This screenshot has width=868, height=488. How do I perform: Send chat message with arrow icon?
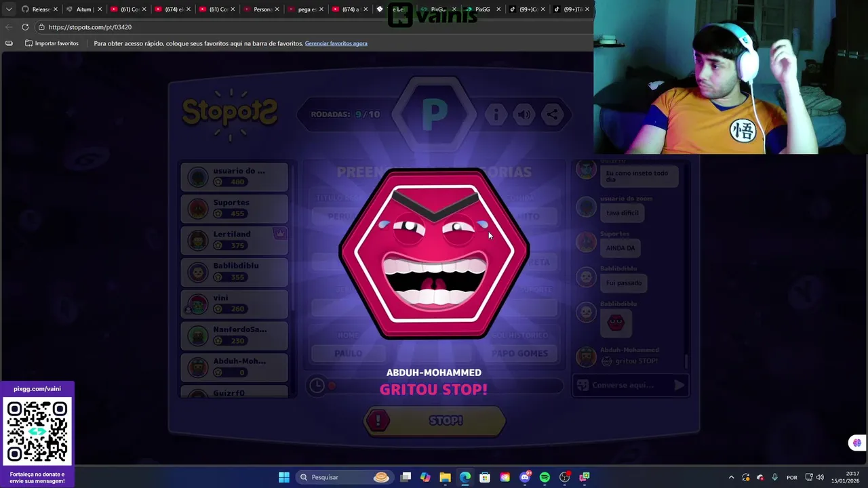(x=679, y=385)
